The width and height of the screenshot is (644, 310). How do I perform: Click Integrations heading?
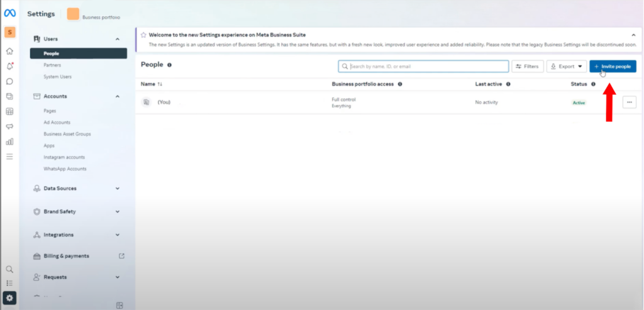(58, 235)
